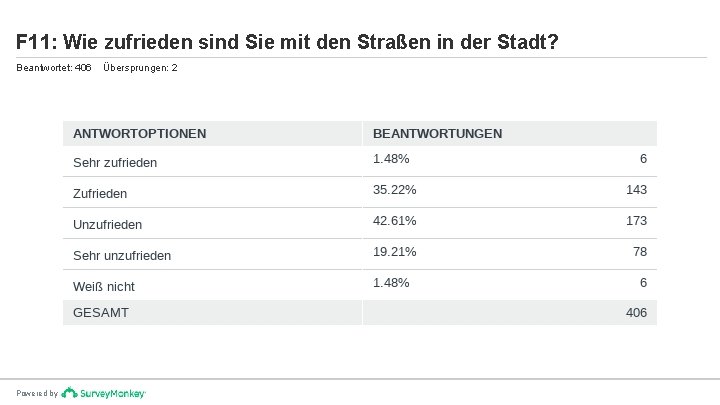The width and height of the screenshot is (720, 405).
Task: Click the 19.21% percentage value
Action: coord(394,252)
